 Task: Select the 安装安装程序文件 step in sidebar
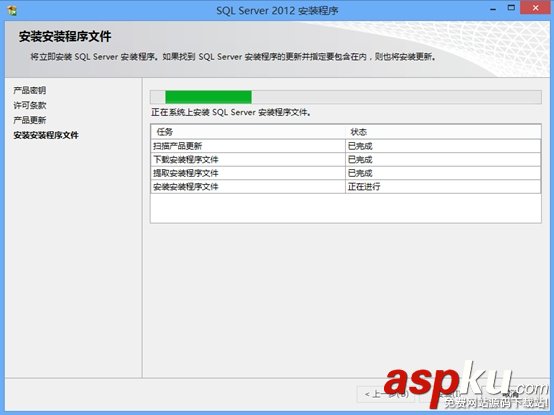tap(46, 135)
